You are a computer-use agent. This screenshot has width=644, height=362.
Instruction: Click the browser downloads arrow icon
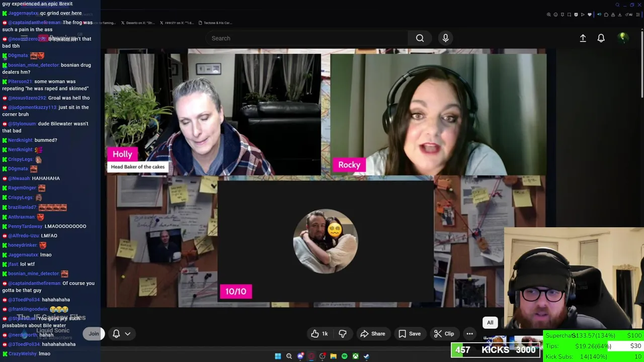(619, 15)
